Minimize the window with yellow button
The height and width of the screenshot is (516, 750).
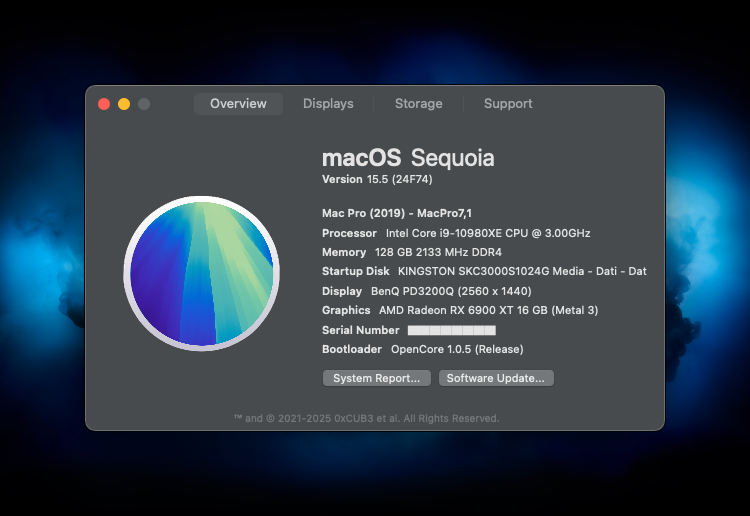point(124,104)
